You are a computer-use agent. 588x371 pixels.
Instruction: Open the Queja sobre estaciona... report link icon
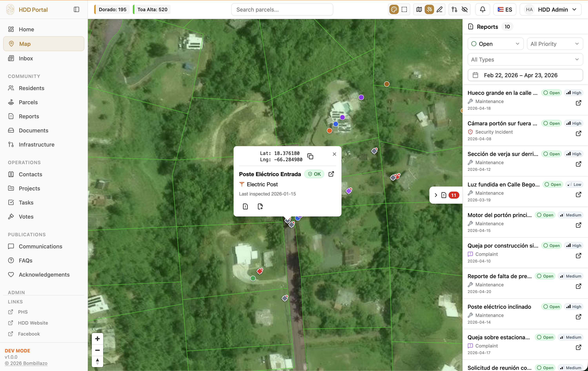(x=578, y=347)
